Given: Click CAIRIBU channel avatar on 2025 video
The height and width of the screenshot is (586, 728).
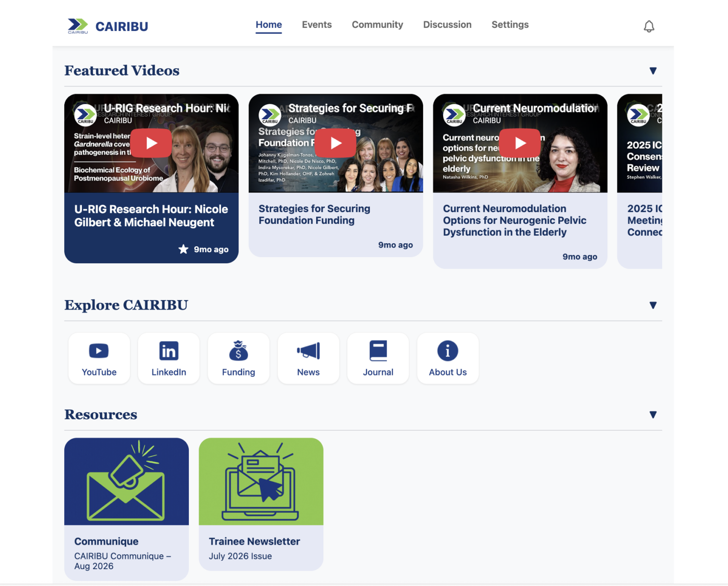Looking at the screenshot, I should pyautogui.click(x=638, y=115).
